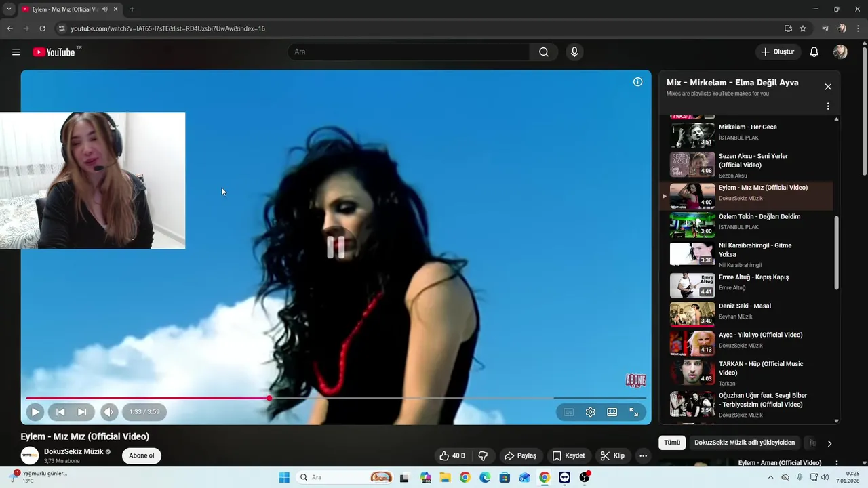Open player settings gear
Image resolution: width=868 pixels, height=488 pixels.
(x=591, y=412)
